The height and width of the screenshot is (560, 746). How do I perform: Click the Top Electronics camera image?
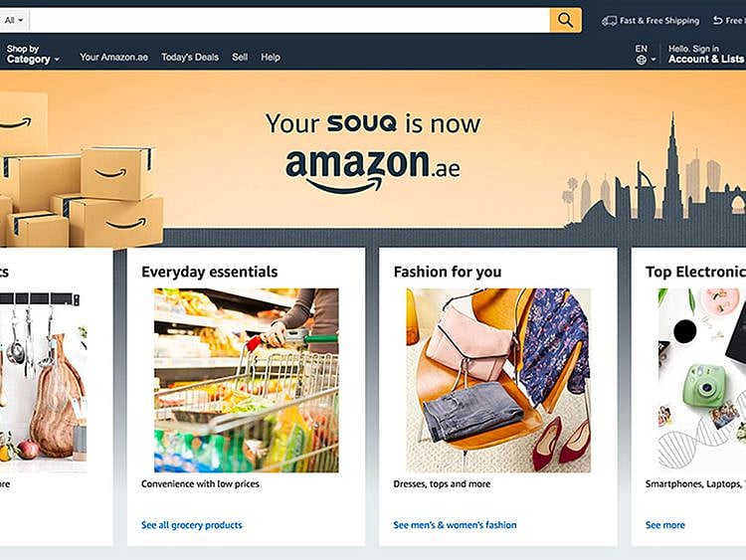tap(701, 380)
